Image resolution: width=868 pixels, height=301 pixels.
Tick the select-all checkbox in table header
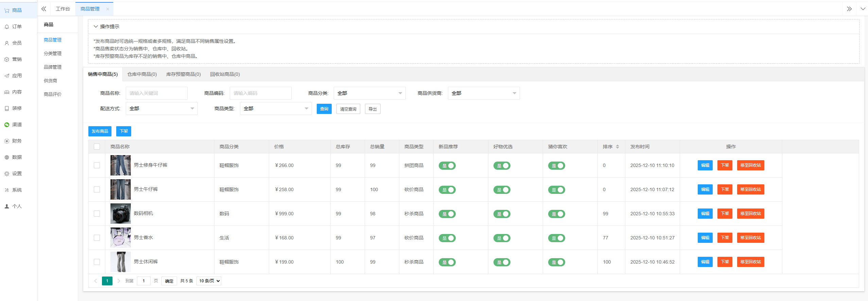[97, 147]
